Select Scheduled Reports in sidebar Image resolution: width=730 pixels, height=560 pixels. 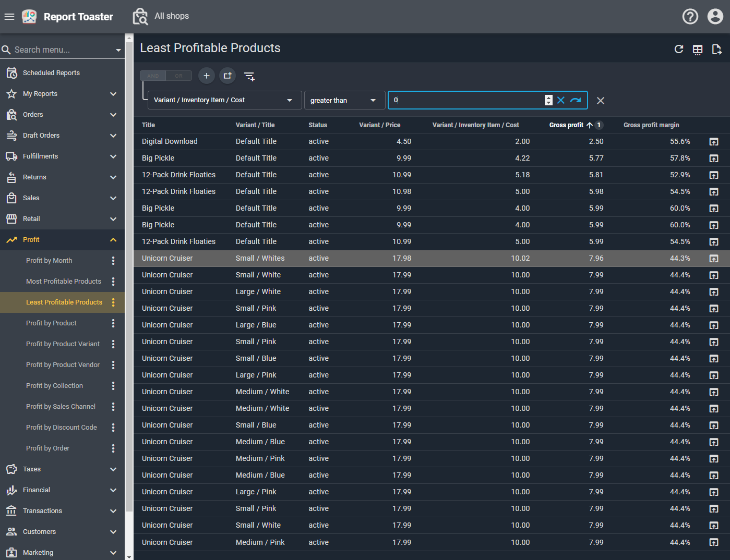coord(51,73)
